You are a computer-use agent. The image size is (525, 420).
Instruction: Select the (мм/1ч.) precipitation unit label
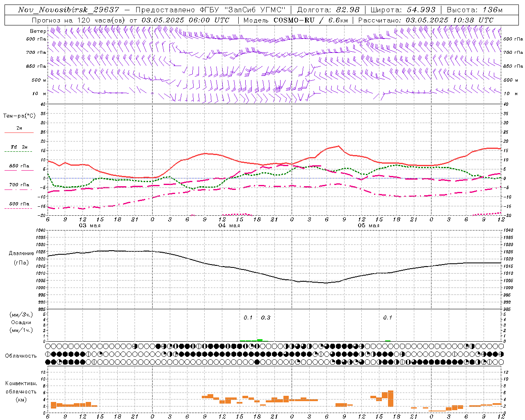[x=21, y=330]
